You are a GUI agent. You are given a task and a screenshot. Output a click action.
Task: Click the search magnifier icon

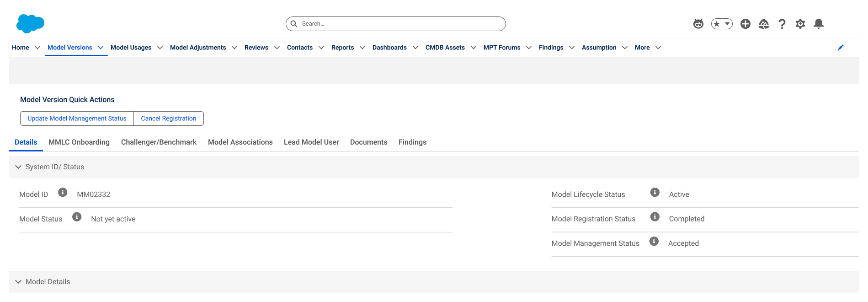pos(294,24)
